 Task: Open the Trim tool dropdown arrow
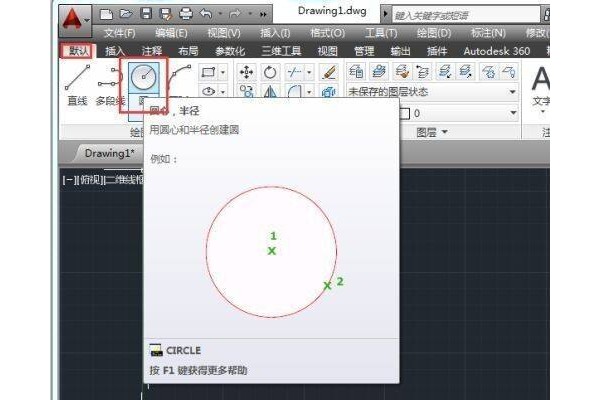pyautogui.click(x=309, y=72)
